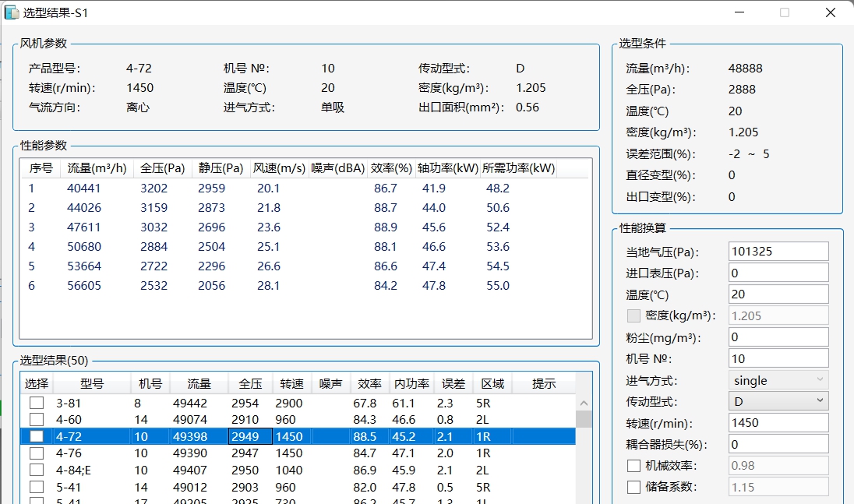The image size is (854, 504).
Task: Open the 传动型式 dropdown showing D
Action: tap(778, 401)
